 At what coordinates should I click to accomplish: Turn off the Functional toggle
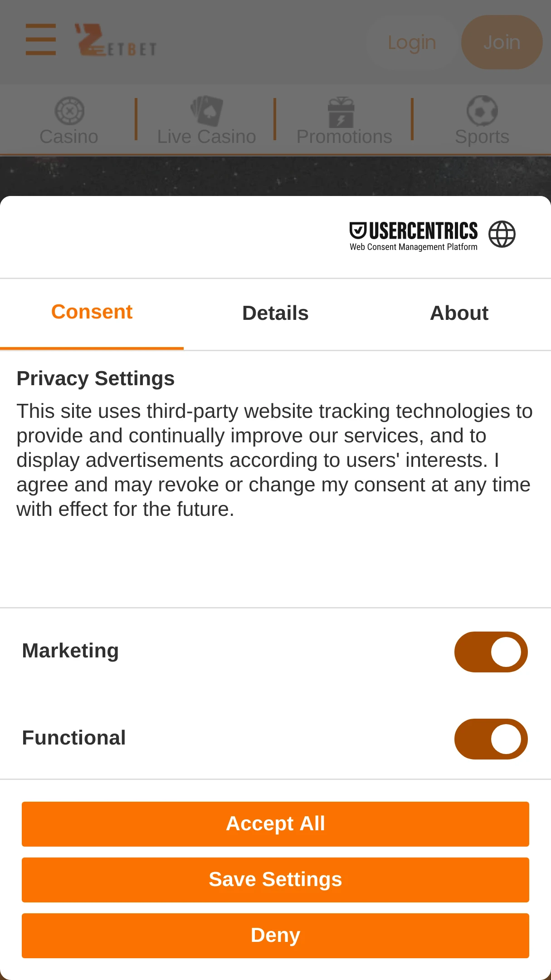491,739
